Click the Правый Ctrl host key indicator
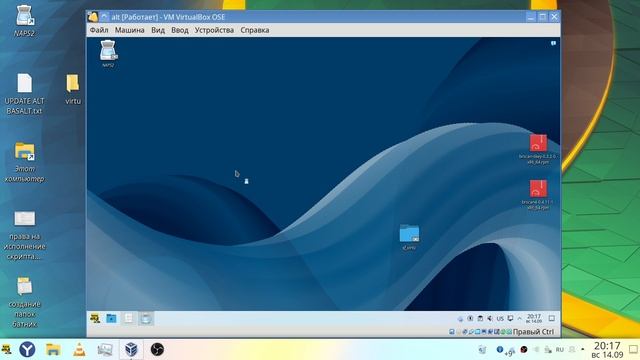This screenshot has height=360, width=640. click(533, 332)
